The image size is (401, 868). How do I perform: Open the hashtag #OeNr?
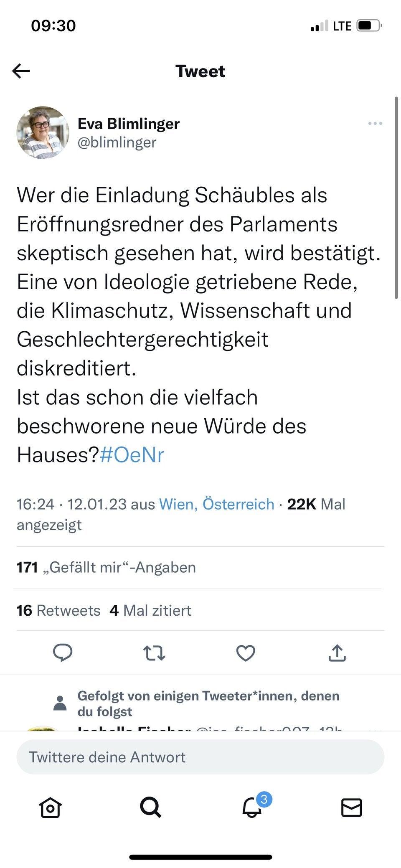point(132,454)
